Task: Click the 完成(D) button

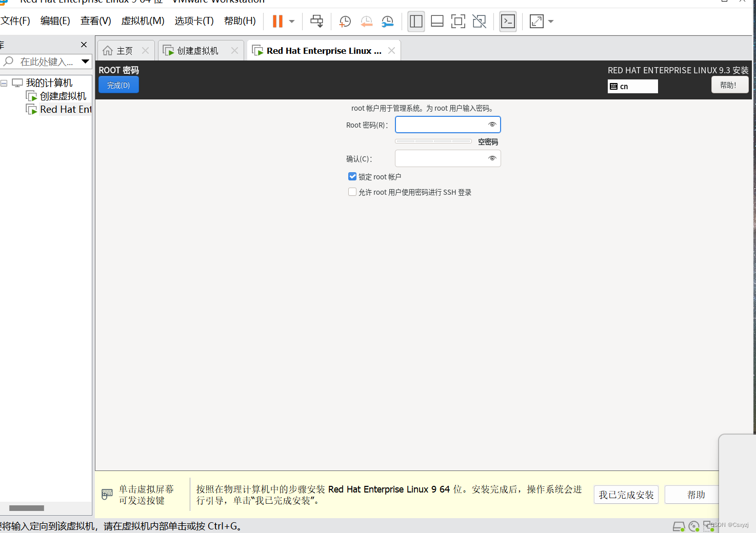Action: coord(118,85)
